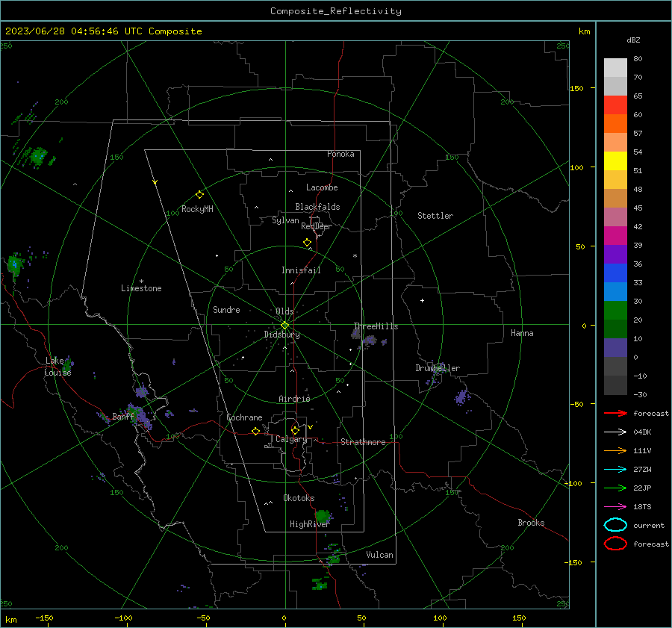Click the green echo cell near HighRiver
Viewport: 672px width, 628px height.
coord(323,516)
